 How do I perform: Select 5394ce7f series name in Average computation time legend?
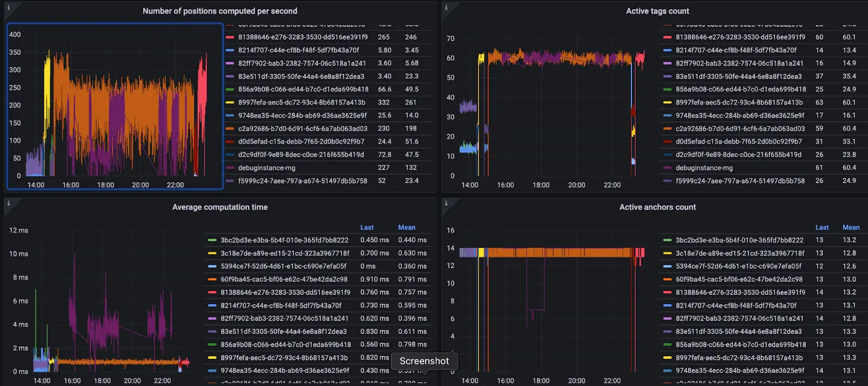click(283, 266)
